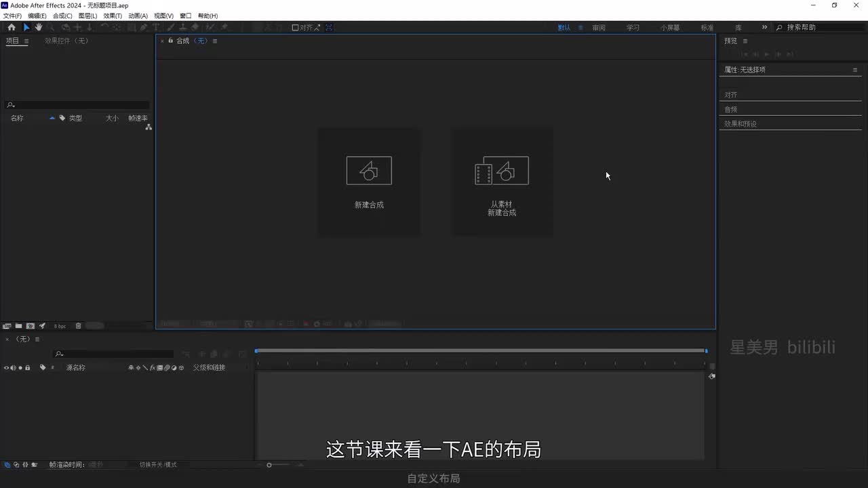Open the project flowchart view icon
868x488 pixels.
(x=149, y=127)
